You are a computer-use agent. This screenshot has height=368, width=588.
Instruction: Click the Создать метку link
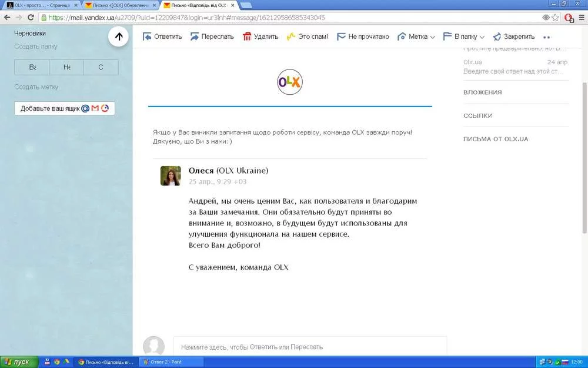pyautogui.click(x=36, y=87)
